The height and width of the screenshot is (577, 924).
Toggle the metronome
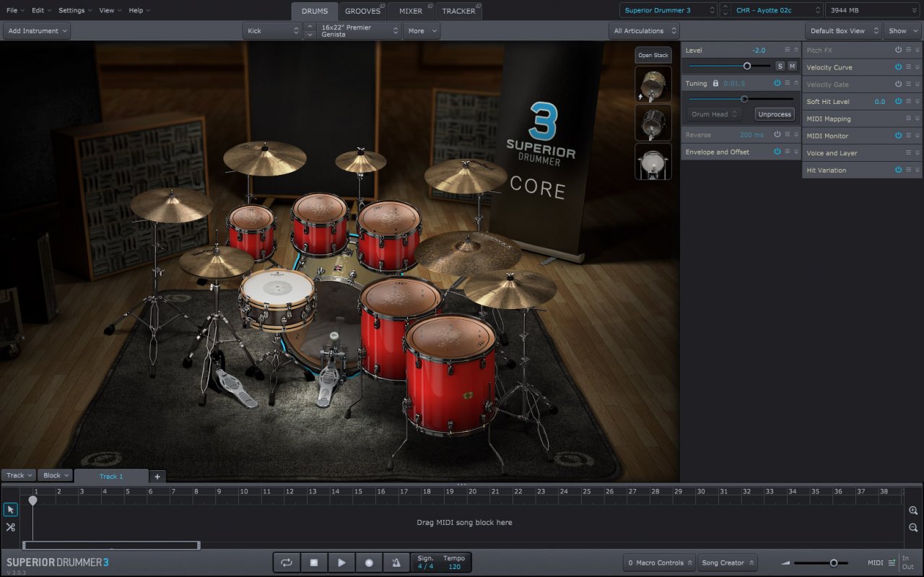396,563
